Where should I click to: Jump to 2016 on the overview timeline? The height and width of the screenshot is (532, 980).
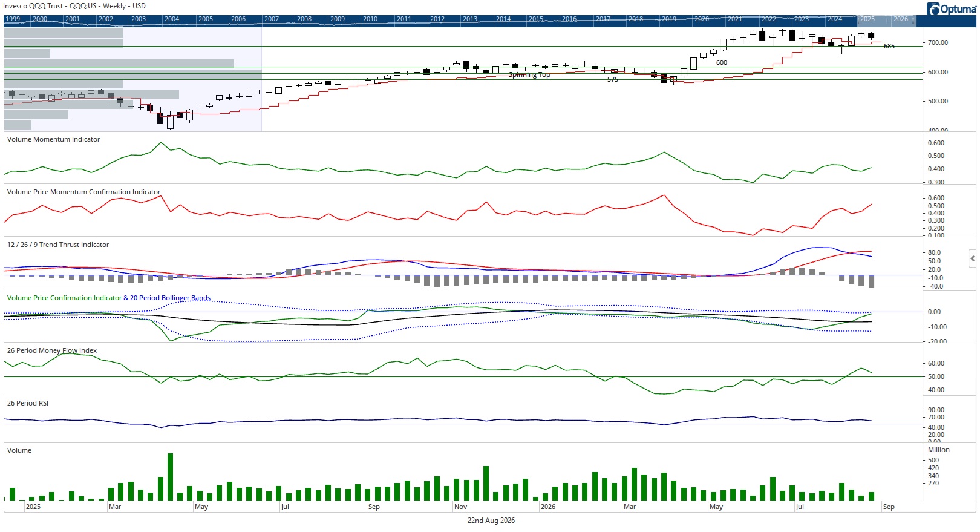point(569,19)
